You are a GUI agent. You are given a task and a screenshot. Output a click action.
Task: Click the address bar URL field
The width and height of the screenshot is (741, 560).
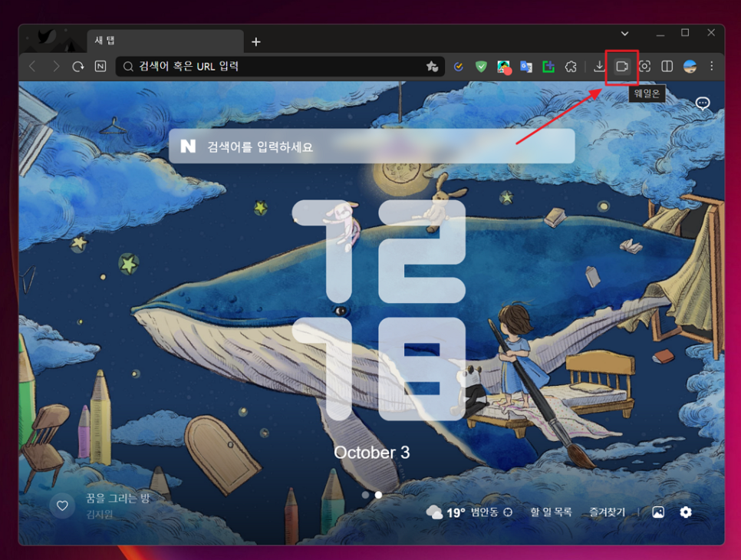(280, 67)
